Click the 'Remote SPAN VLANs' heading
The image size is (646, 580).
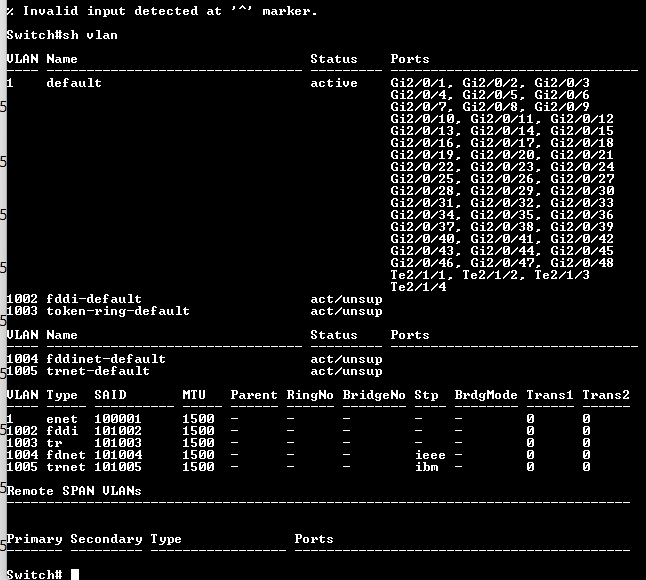pyautogui.click(x=73, y=491)
